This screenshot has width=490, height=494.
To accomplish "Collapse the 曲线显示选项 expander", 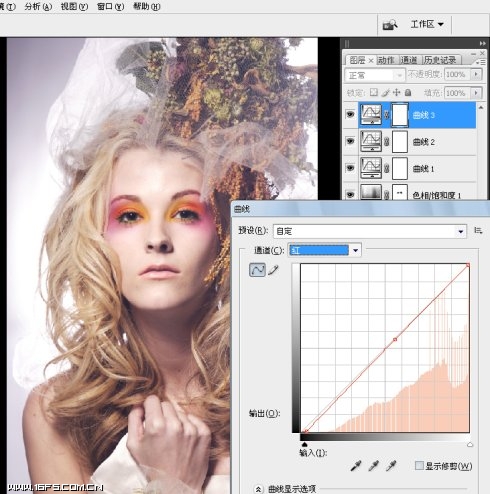I will click(258, 489).
